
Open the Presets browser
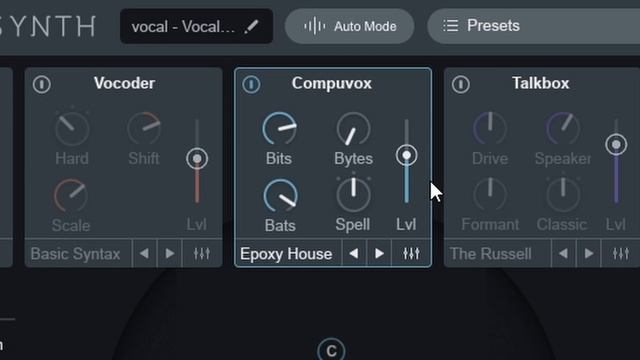533,26
